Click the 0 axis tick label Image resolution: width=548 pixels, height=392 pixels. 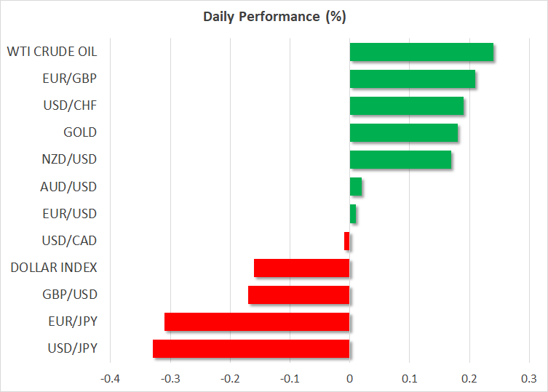tap(350, 379)
